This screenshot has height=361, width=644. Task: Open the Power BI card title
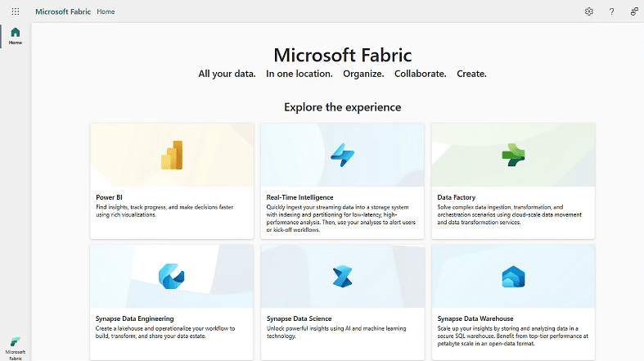coord(109,197)
